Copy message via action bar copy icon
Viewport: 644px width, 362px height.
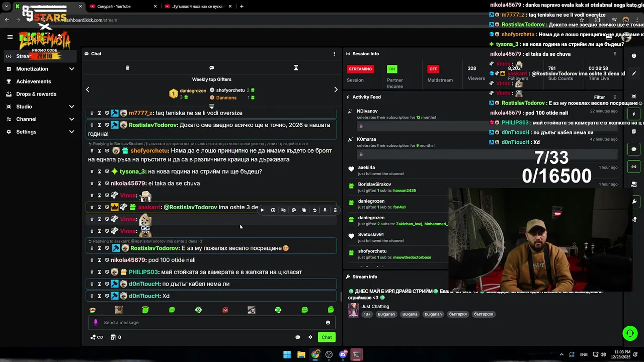(x=304, y=210)
